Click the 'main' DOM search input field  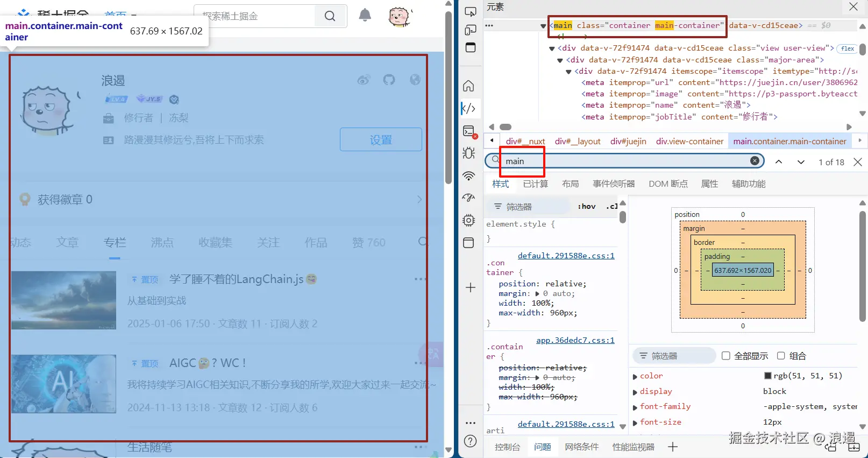(624, 161)
